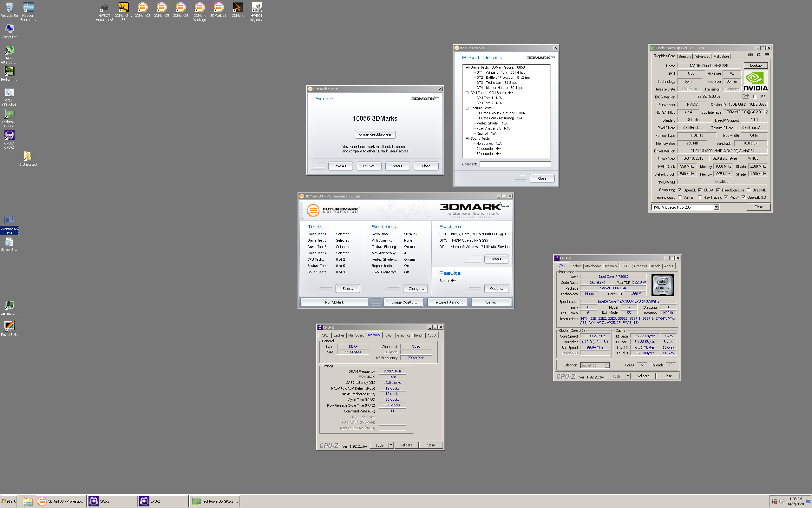
Task: Click the Comment field in Result Details
Action: tap(515, 164)
